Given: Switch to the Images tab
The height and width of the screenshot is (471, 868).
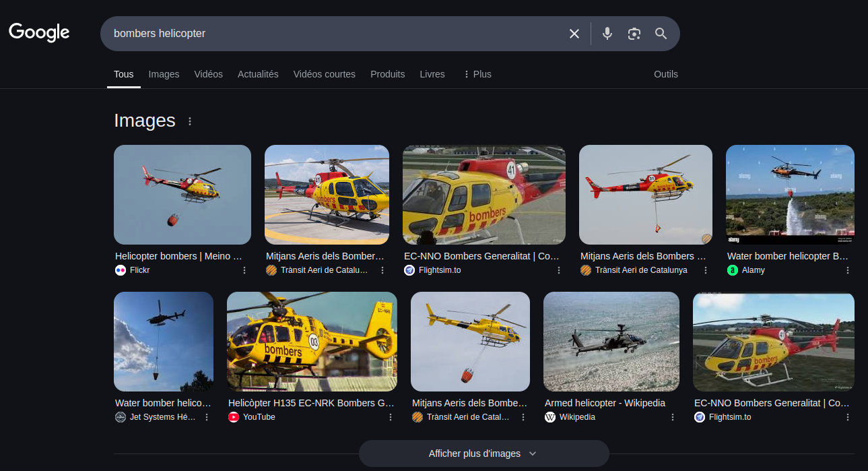Looking at the screenshot, I should click(164, 74).
